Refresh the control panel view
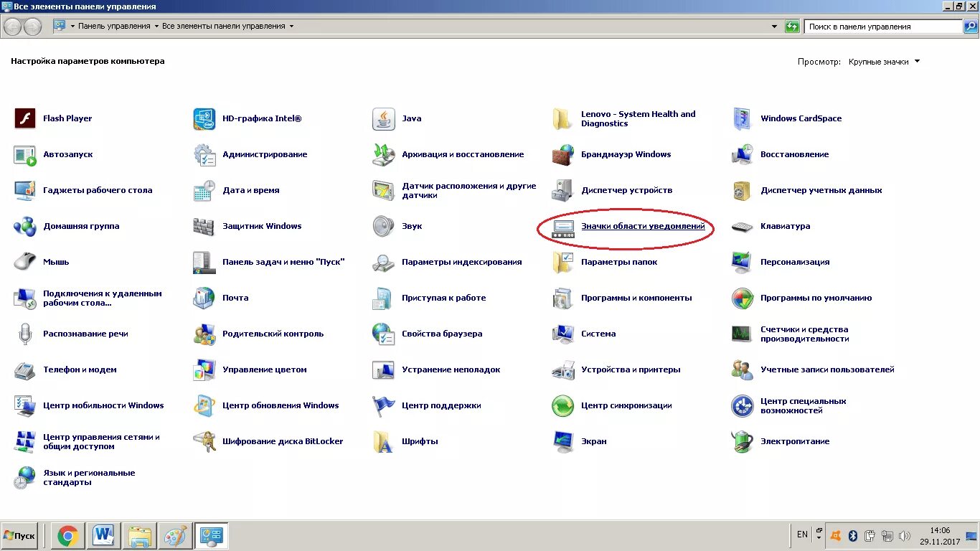Screen dimensions: 980x551 [792, 27]
